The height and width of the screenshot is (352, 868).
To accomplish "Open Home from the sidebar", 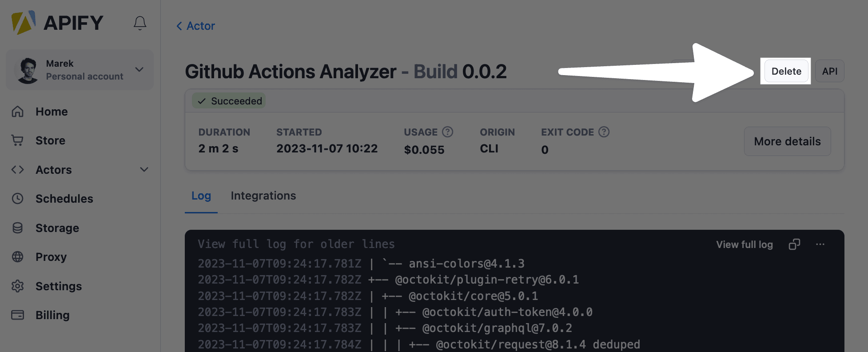I will (52, 112).
